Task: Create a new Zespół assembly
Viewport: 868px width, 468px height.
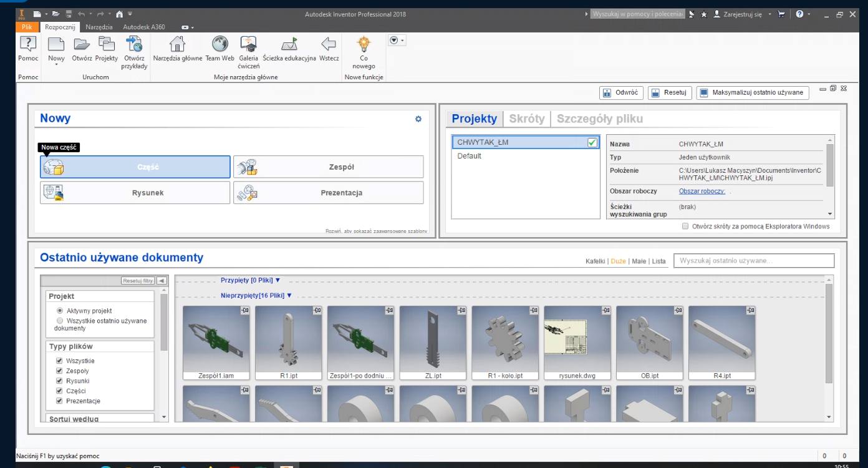Action: point(329,167)
